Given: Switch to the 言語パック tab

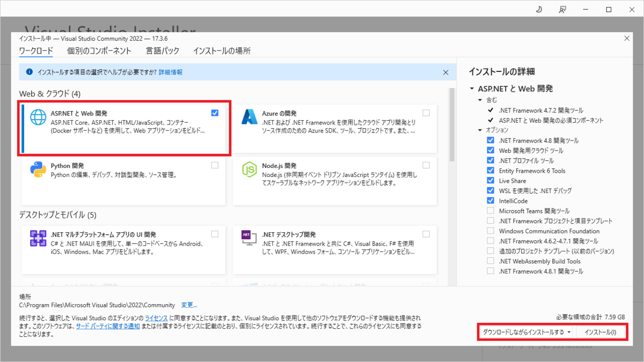Looking at the screenshot, I should 163,51.
